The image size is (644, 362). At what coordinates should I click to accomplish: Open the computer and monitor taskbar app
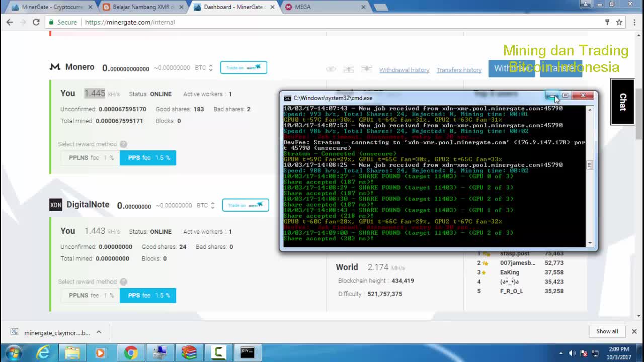[x=160, y=352]
